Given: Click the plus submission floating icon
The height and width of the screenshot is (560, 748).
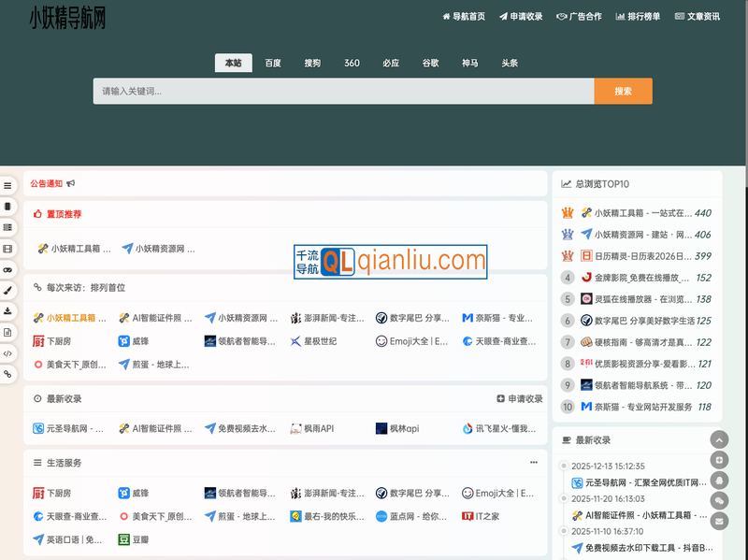Looking at the screenshot, I should click(719, 458).
